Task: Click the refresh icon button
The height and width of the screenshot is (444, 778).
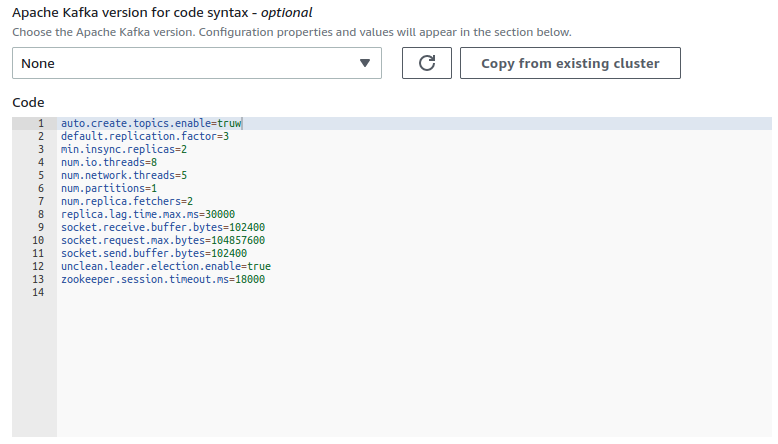Action: tap(426, 63)
